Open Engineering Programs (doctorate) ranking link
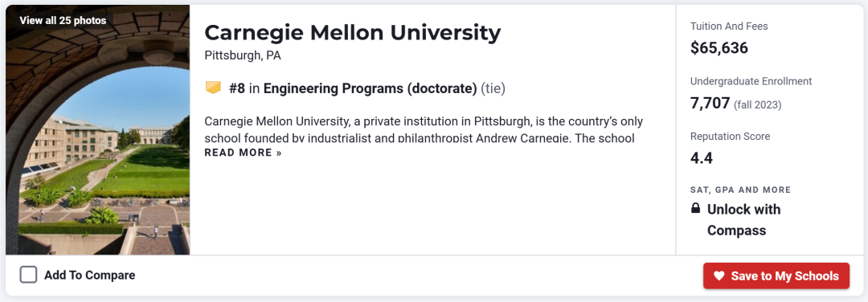This screenshot has width=868, height=302. [x=370, y=88]
